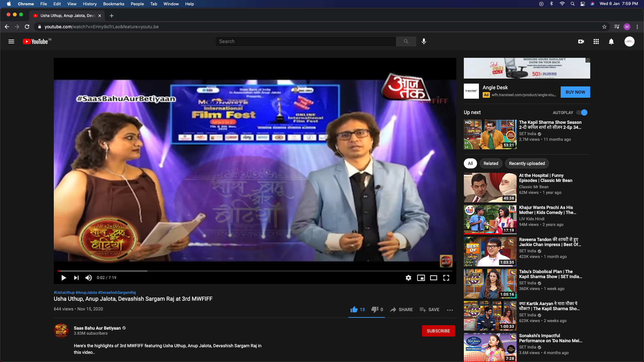644x362 pixels.
Task: Share this video
Action: pos(401,310)
